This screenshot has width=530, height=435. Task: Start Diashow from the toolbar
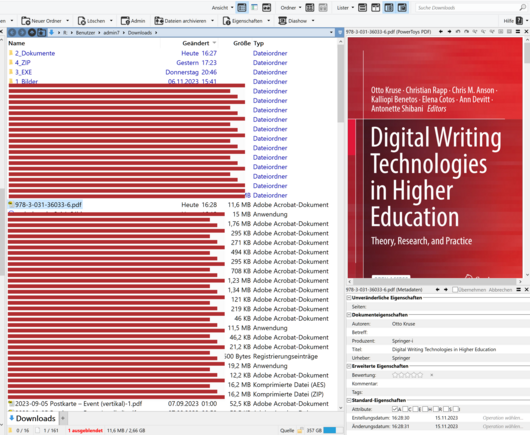[x=292, y=21]
